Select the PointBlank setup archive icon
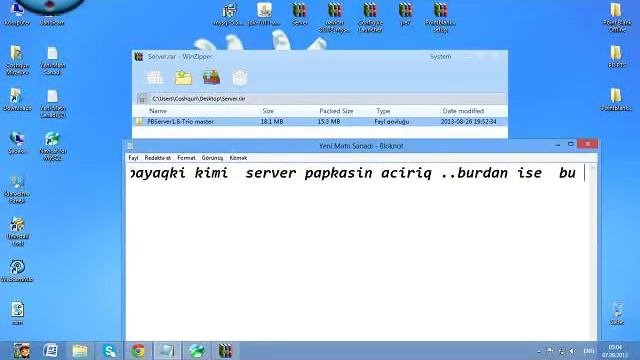Viewport: 640px width, 360px height. click(440, 17)
